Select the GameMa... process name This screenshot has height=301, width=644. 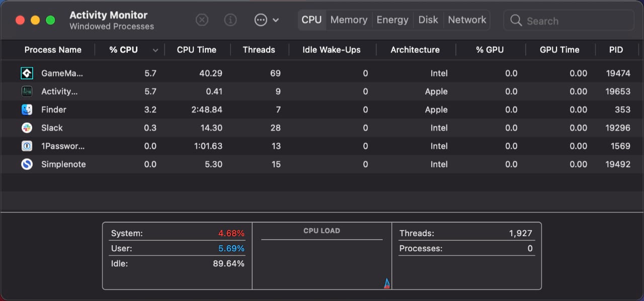pos(62,73)
